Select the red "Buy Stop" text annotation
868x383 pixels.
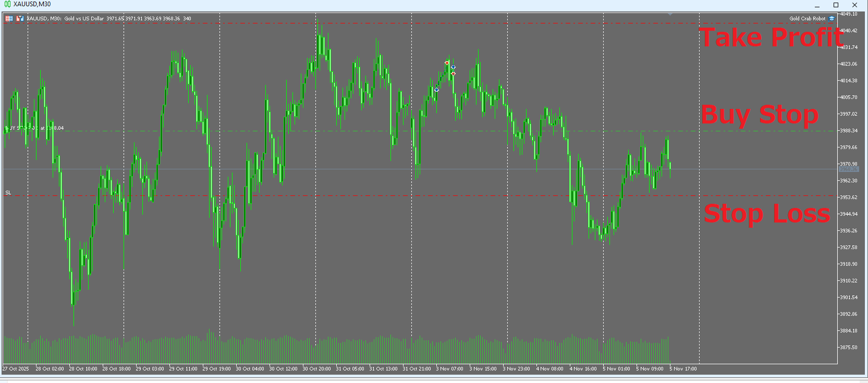tap(760, 115)
